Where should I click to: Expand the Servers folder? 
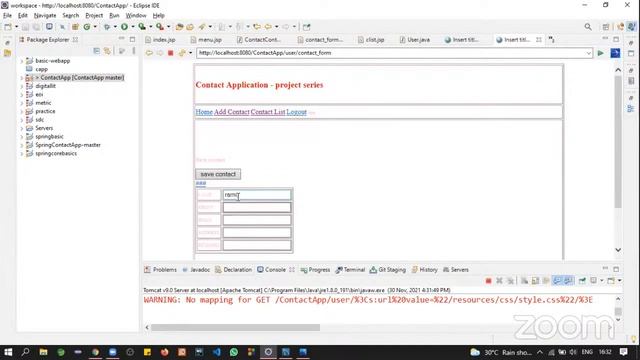click(22, 128)
